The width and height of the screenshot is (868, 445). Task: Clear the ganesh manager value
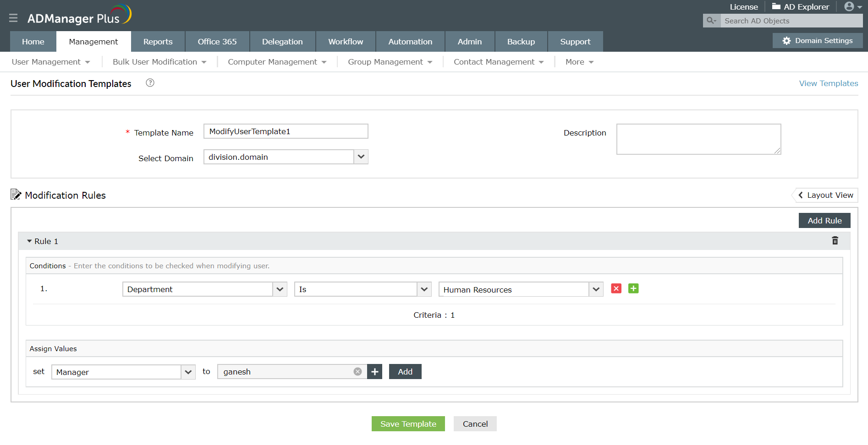point(357,372)
